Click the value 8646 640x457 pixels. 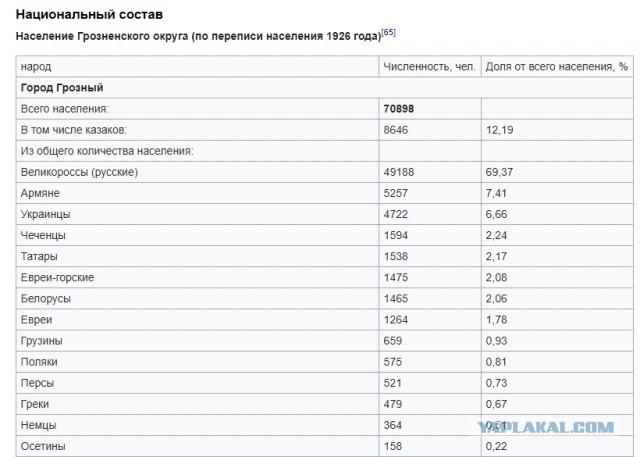pyautogui.click(x=396, y=130)
